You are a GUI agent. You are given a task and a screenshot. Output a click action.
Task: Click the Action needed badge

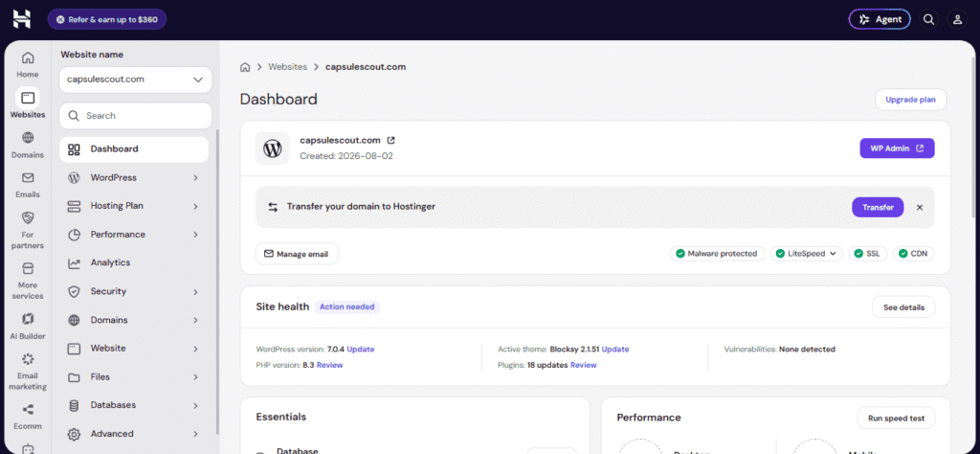(346, 307)
